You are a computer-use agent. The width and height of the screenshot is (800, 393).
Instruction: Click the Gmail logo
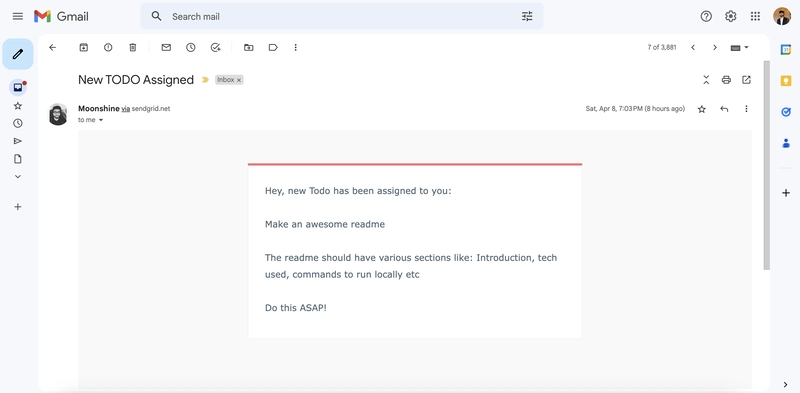(x=61, y=16)
